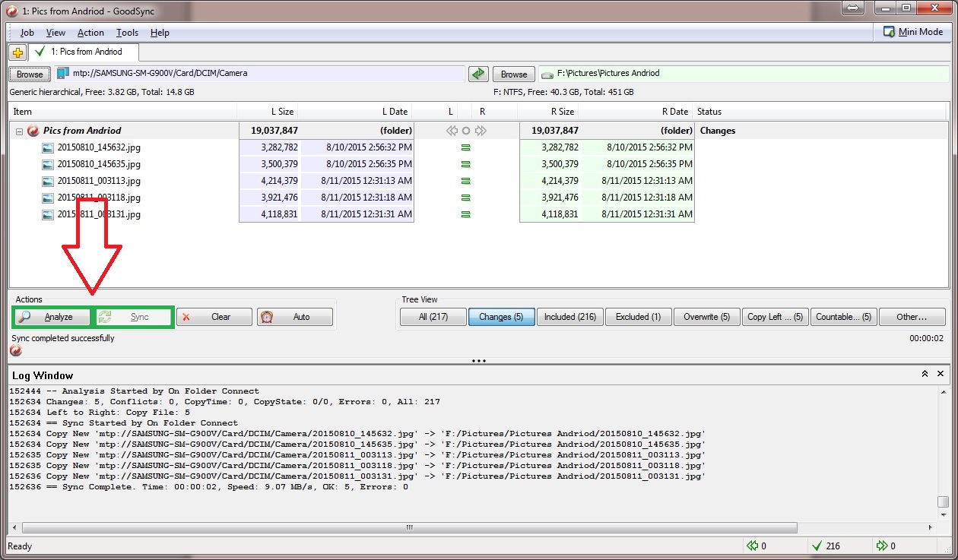The width and height of the screenshot is (958, 560).
Task: Click the equal sign in the 4,118,831 row
Action: pos(466,214)
